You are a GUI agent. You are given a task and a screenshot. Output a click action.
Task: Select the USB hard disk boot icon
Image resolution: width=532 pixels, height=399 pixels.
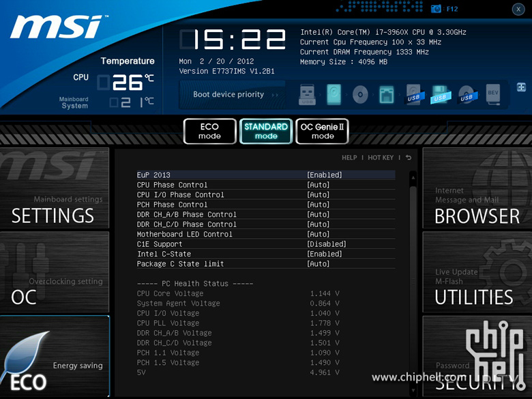point(414,95)
